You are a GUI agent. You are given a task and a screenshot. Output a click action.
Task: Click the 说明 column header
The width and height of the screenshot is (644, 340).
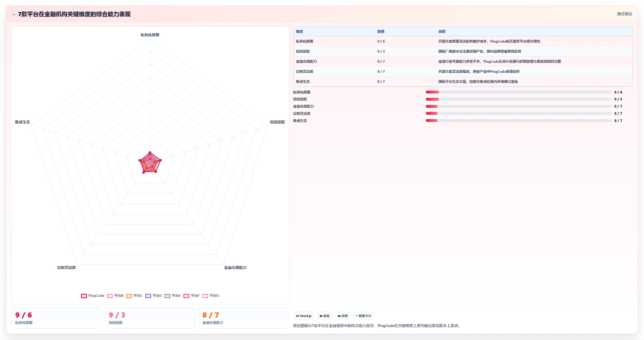(x=442, y=32)
